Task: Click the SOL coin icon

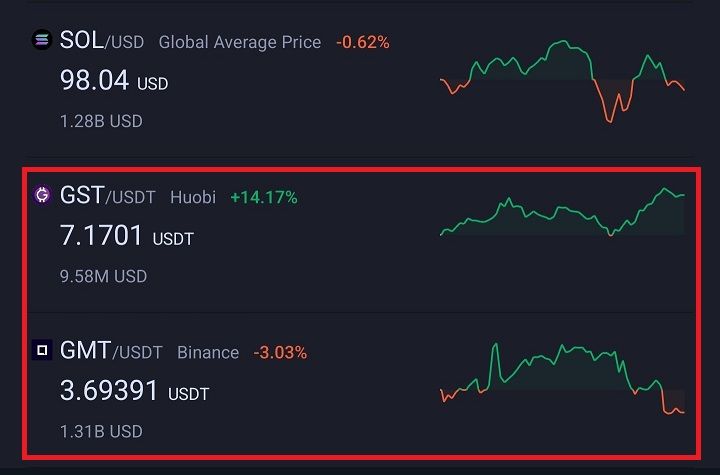Action: 42,41
